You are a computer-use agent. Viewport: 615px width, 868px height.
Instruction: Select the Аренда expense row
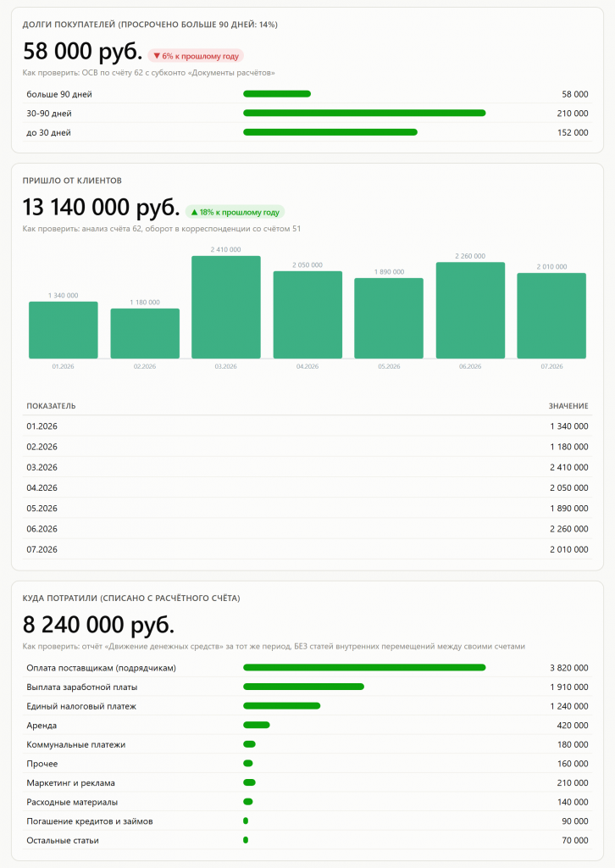coord(307,726)
